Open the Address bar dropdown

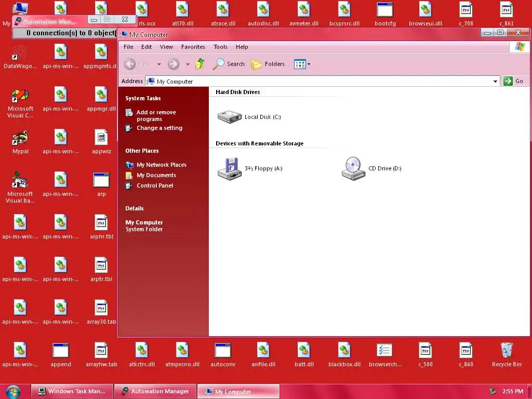495,82
